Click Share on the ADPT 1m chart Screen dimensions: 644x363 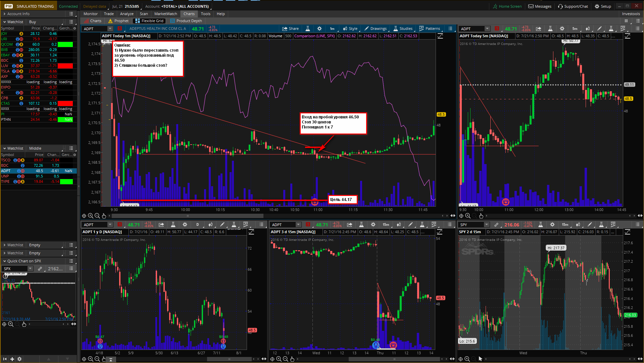(x=290, y=29)
